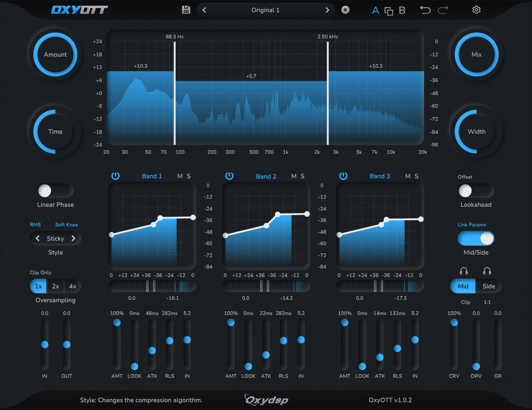Switch Style to next option

73,238
